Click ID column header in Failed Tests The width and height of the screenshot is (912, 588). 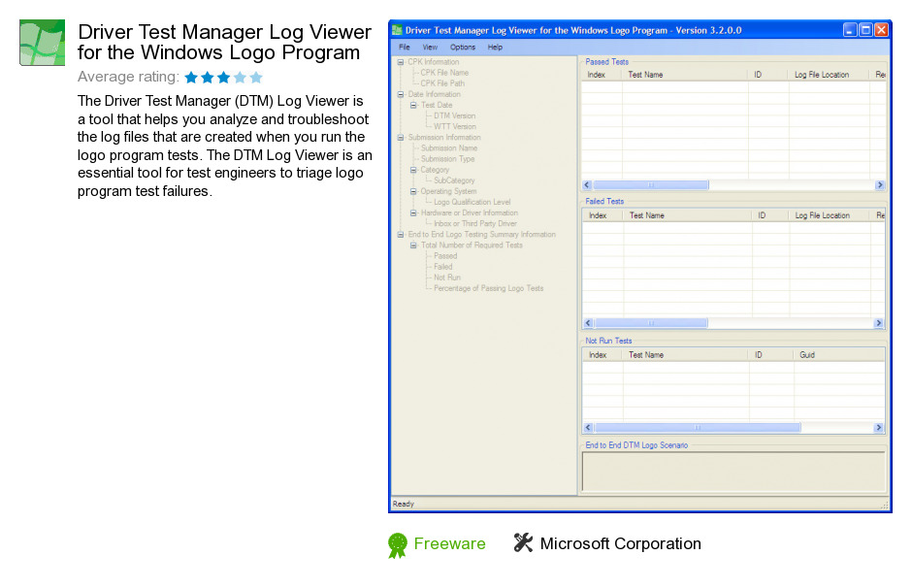pos(771,215)
